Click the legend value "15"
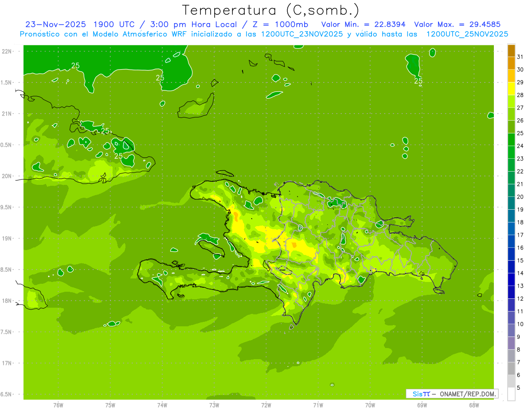532x411 pixels. point(520,260)
